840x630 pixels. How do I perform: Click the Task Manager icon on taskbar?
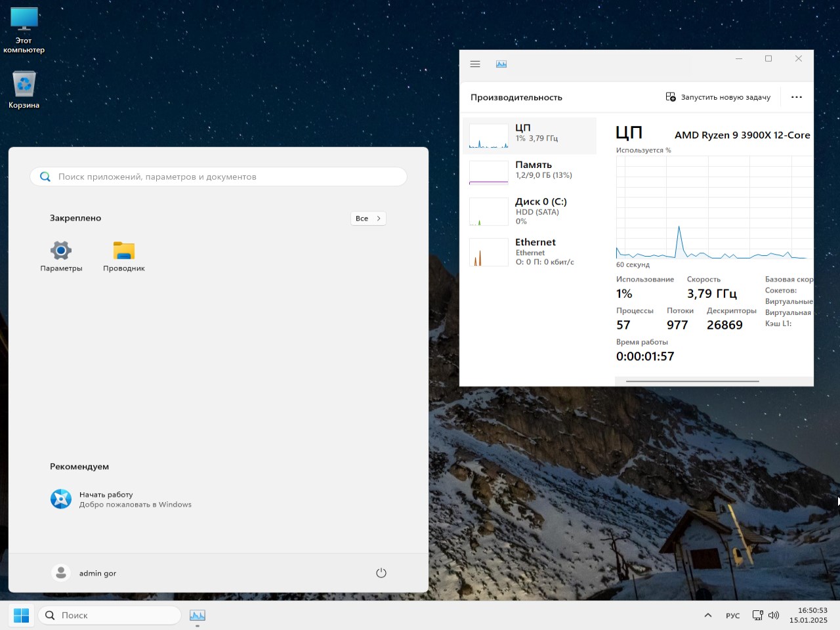point(198,616)
